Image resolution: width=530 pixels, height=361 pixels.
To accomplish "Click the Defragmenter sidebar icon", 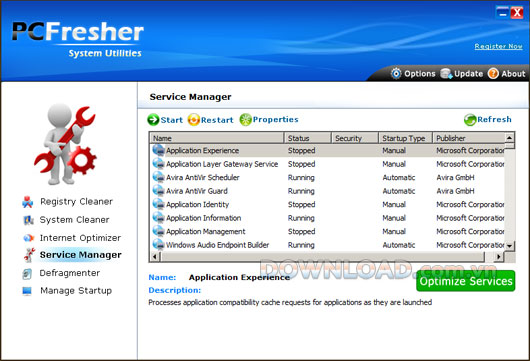I will pos(27,273).
